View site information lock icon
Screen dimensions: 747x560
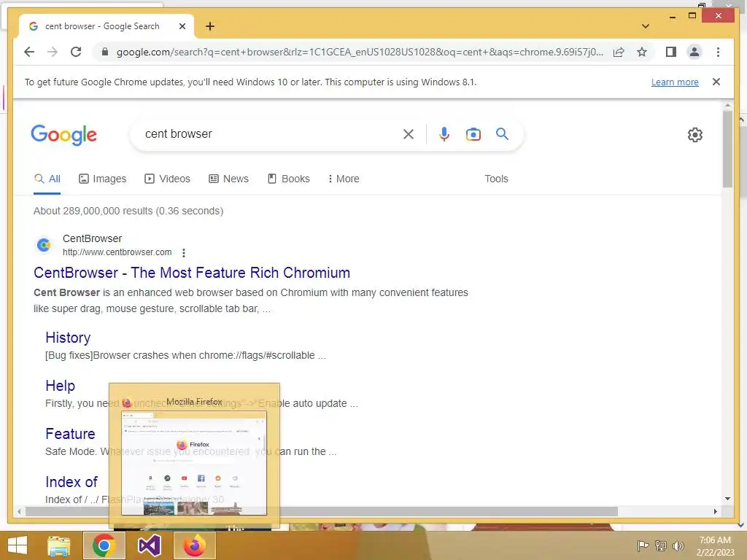click(x=105, y=52)
